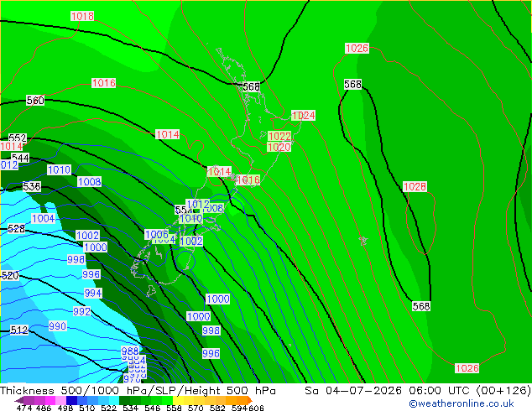Viewport: 532px width, 411px height.
Task: Click the 1024 pressure label
Action: [303, 115]
